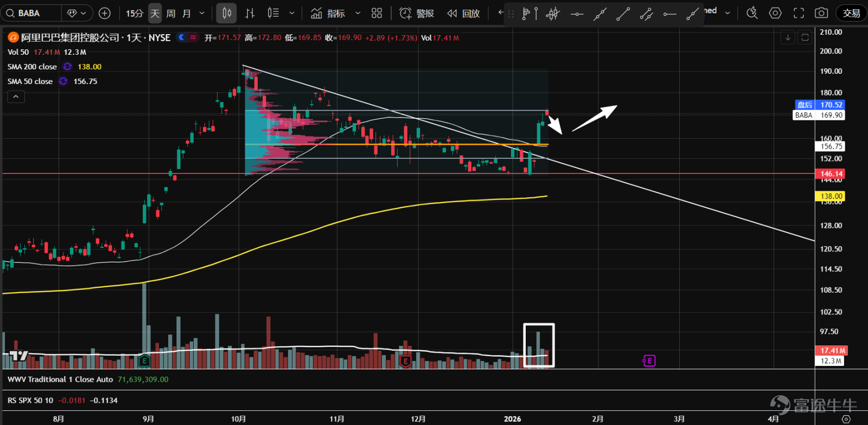The image size is (868, 425).
Task: Toggle the moon session indicator in legend
Action: tap(182, 37)
